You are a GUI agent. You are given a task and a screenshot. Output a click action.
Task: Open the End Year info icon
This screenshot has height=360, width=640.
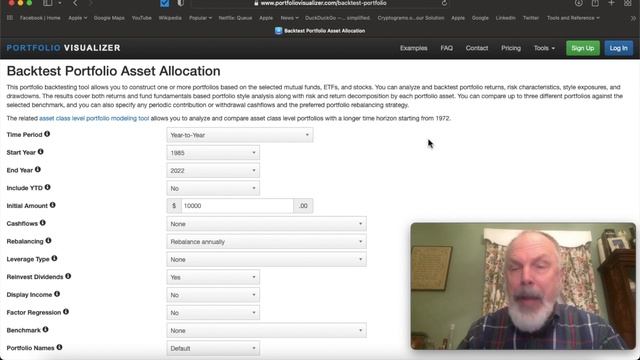pos(38,169)
